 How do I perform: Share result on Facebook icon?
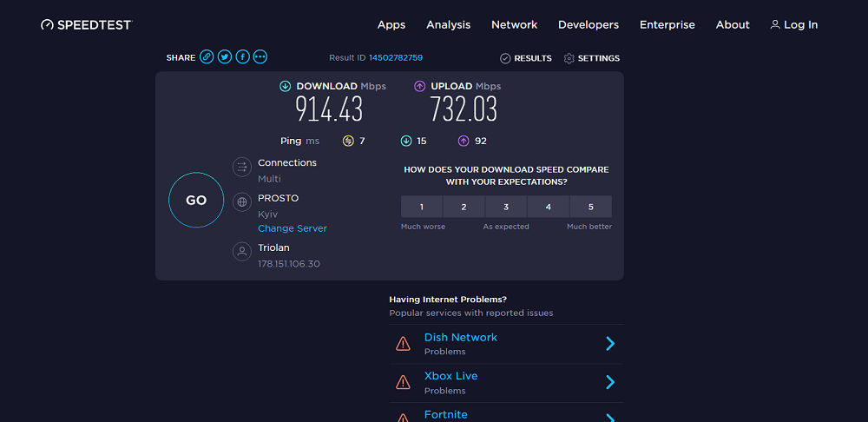point(242,56)
